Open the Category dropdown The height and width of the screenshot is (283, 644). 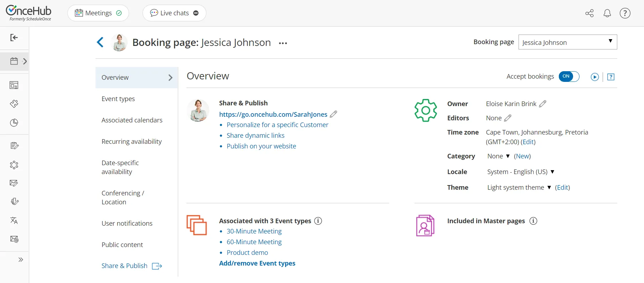click(x=499, y=156)
